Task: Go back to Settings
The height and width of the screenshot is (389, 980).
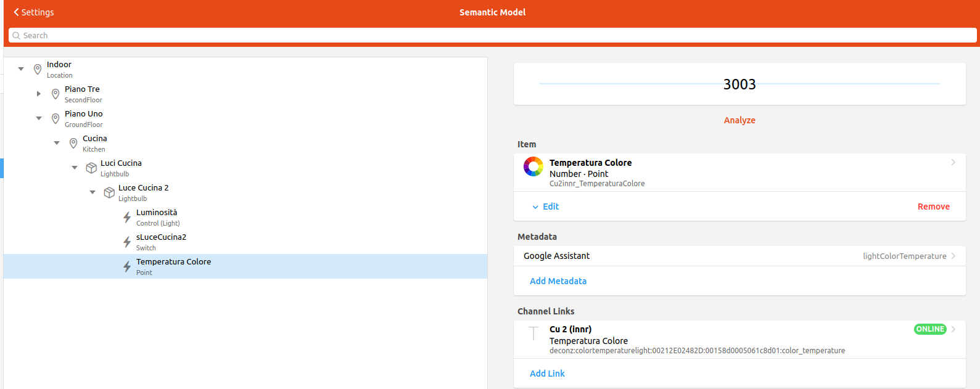Action: click(34, 12)
